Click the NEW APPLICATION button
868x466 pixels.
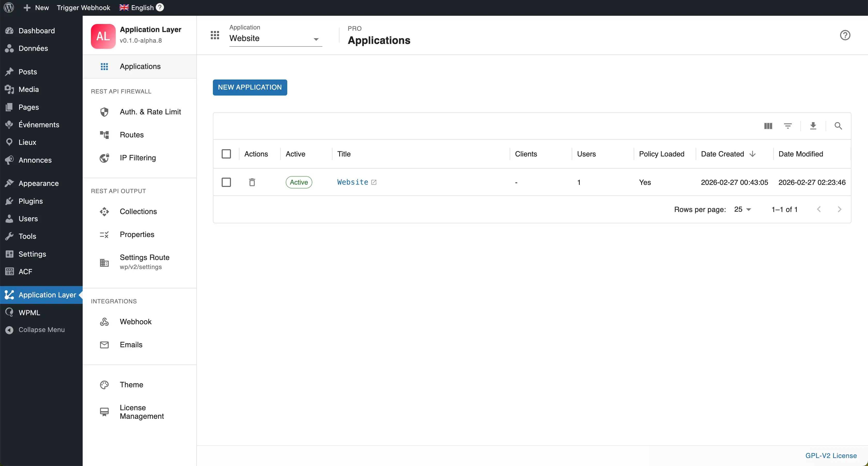tap(250, 87)
